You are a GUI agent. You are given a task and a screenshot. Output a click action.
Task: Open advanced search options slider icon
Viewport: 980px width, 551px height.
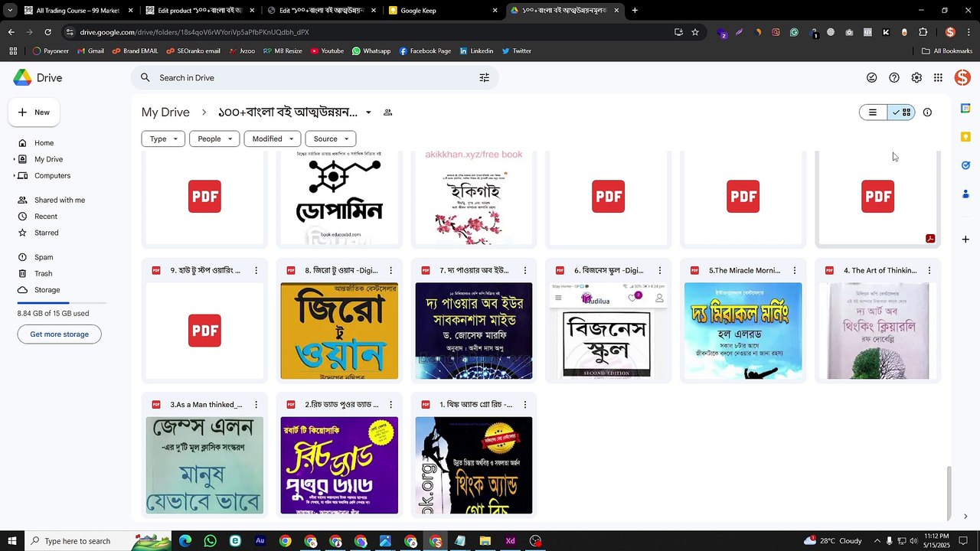(484, 77)
